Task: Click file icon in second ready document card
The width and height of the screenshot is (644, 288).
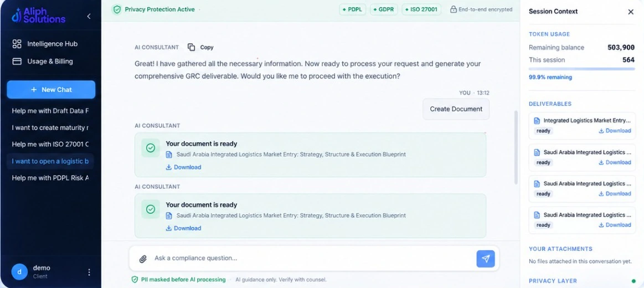Action: 168,215
